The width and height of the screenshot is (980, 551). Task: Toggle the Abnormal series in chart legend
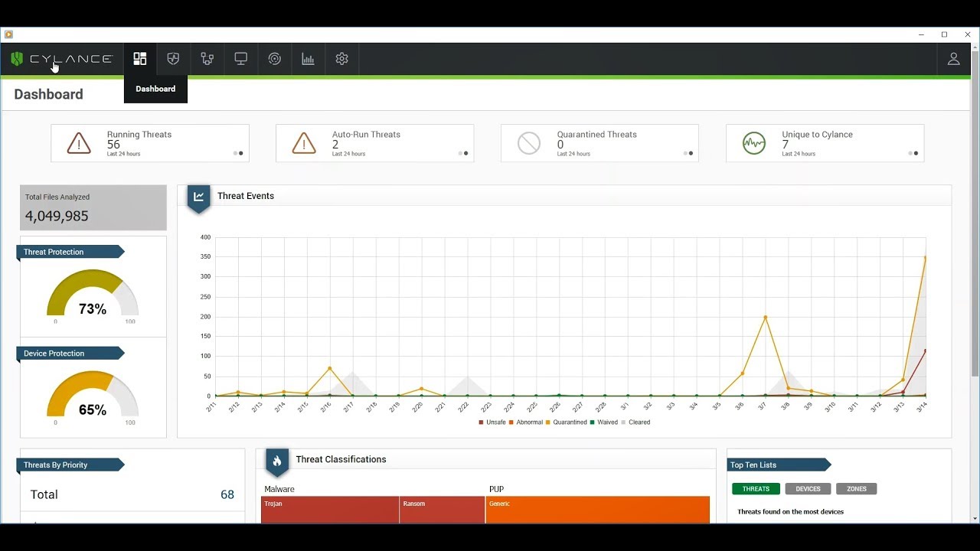pyautogui.click(x=526, y=422)
